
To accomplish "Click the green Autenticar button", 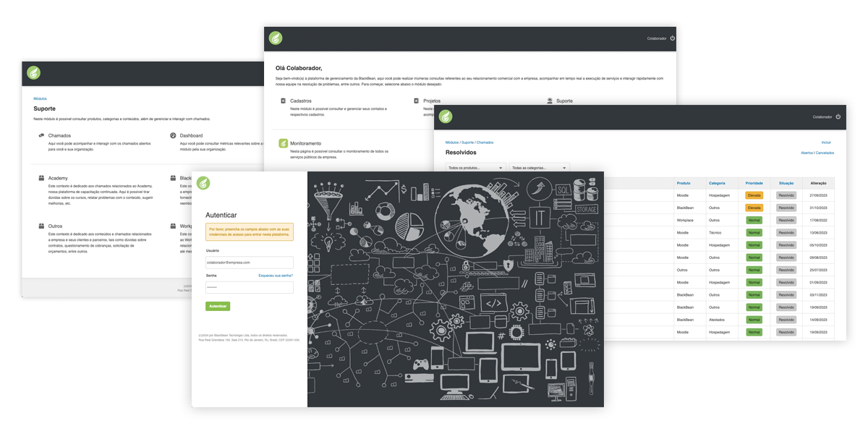I will point(218,307).
